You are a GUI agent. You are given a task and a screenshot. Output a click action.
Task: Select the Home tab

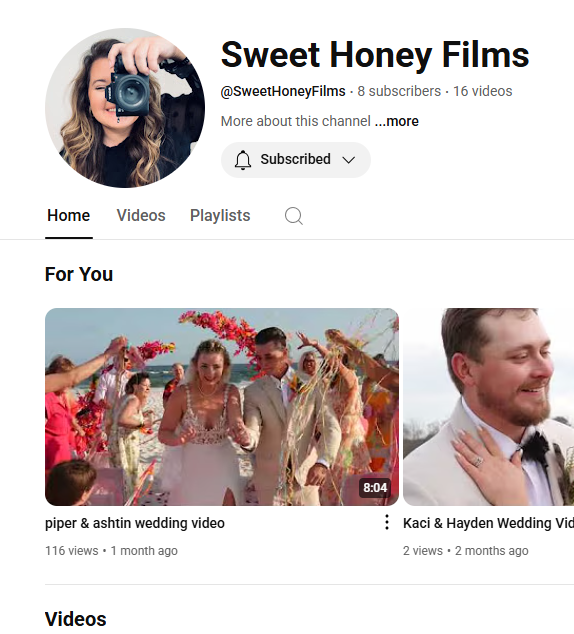[69, 216]
